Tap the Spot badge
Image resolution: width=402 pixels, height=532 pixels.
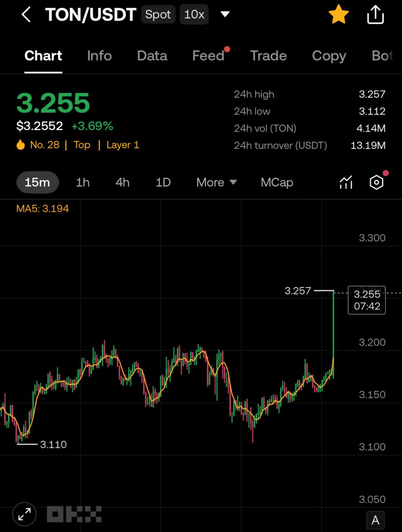pyautogui.click(x=158, y=15)
